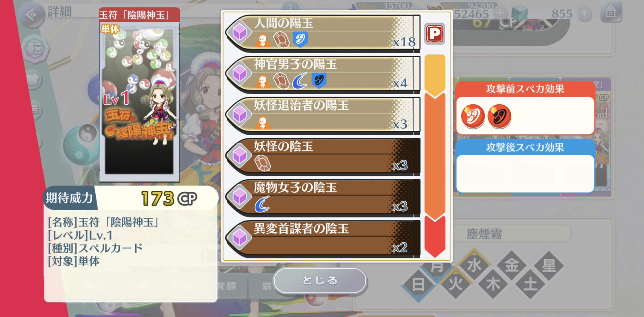Select the 異変首謀者の陰玉 bullet row
The width and height of the screenshot is (644, 317).
pyautogui.click(x=323, y=239)
